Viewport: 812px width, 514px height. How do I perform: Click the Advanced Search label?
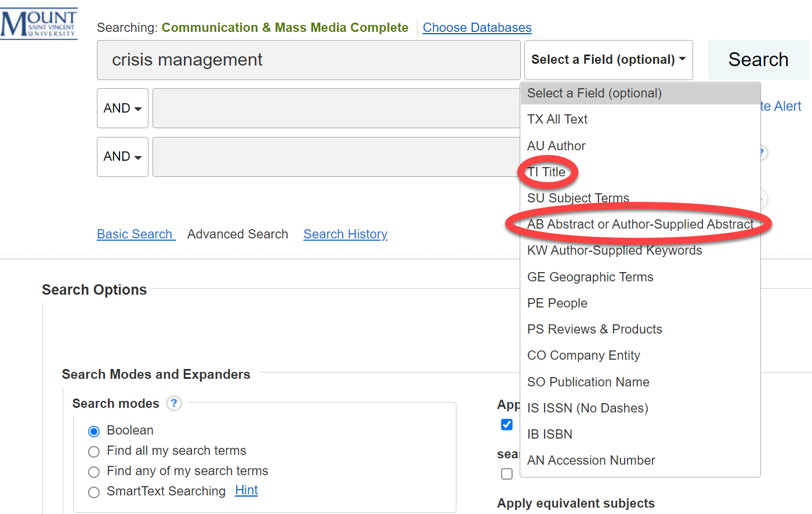[238, 234]
